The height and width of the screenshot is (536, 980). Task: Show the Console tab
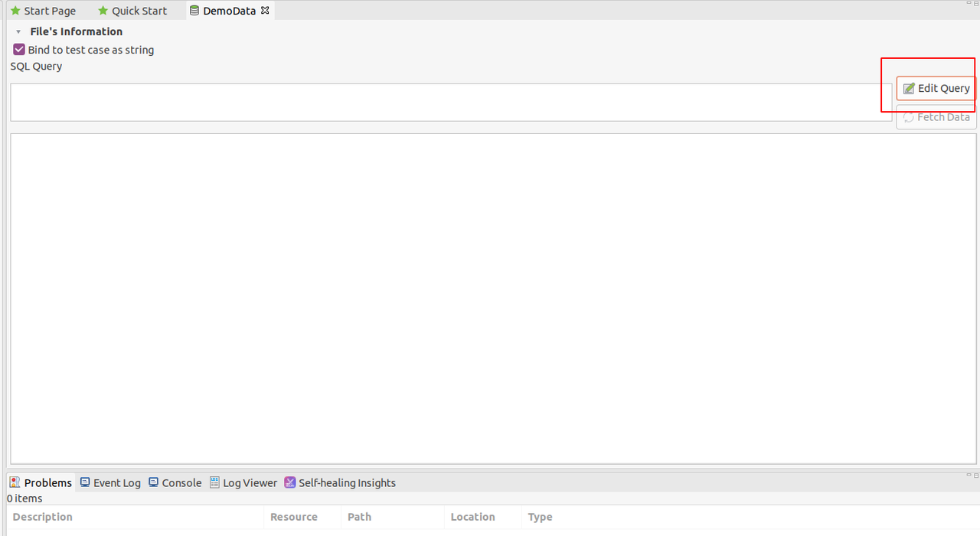pyautogui.click(x=175, y=482)
